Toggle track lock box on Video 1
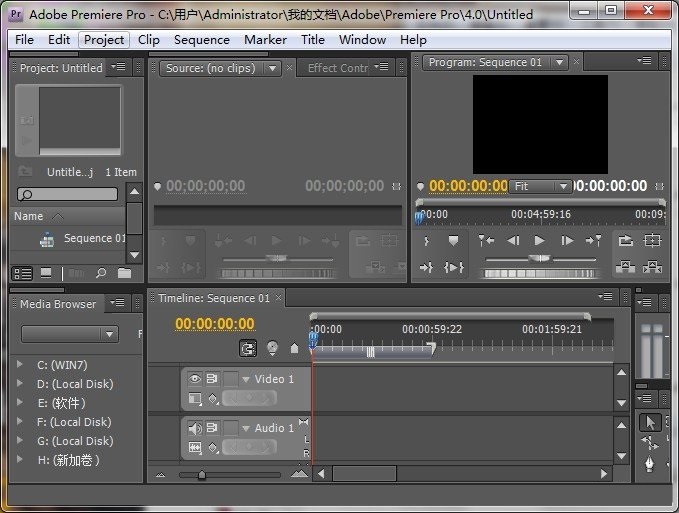 tap(230, 379)
